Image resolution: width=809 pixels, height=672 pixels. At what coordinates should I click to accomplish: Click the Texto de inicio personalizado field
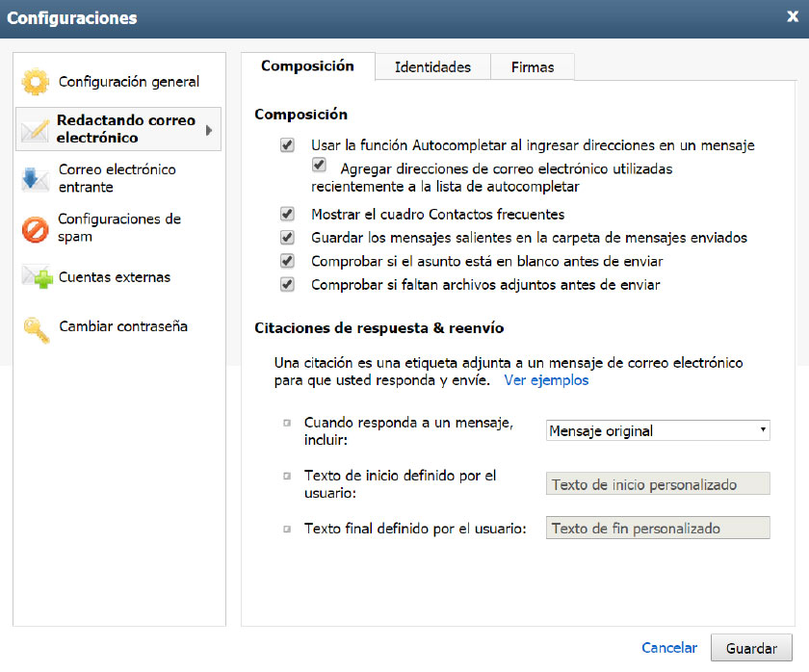pyautogui.click(x=658, y=483)
